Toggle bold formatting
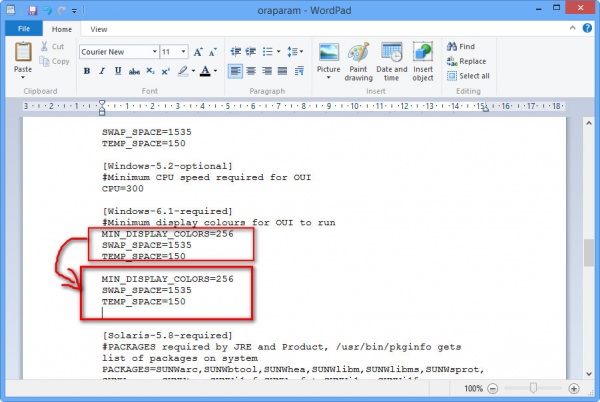 [x=87, y=71]
